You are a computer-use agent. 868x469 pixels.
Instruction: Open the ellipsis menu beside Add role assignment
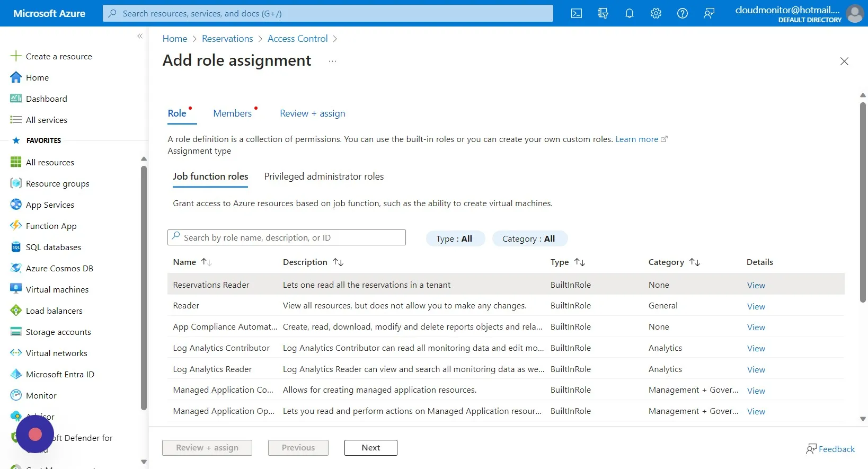click(332, 61)
